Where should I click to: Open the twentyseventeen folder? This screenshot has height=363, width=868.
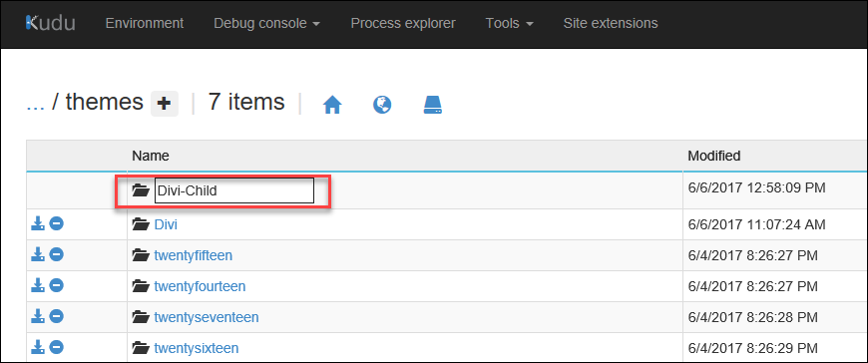207,317
